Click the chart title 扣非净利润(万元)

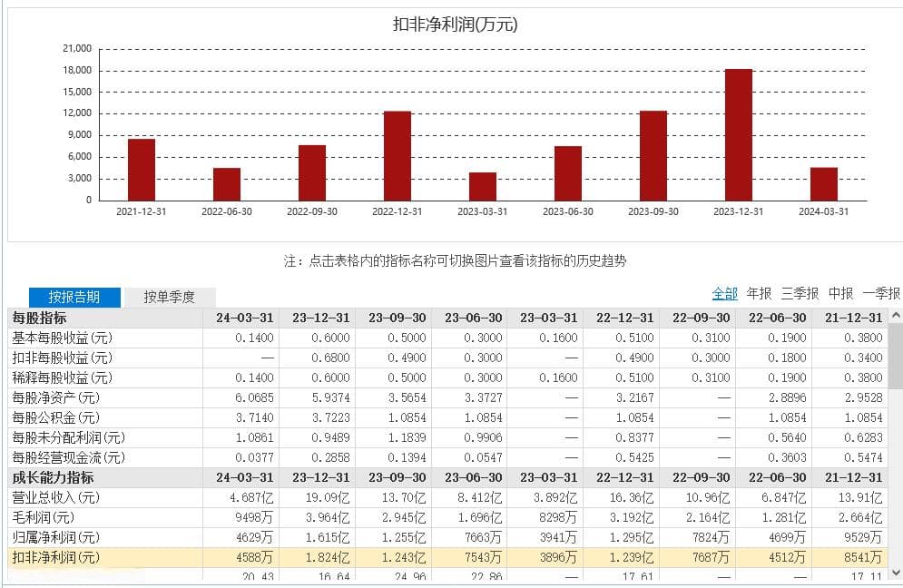(x=455, y=24)
